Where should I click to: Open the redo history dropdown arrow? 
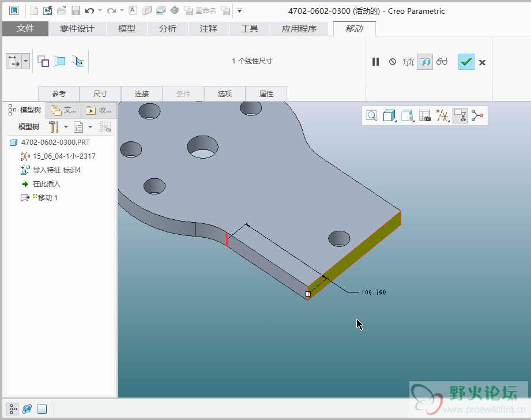(122, 11)
